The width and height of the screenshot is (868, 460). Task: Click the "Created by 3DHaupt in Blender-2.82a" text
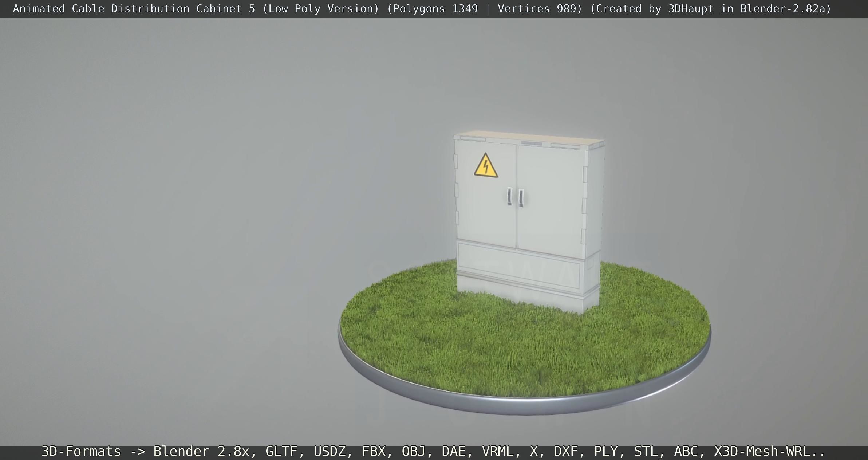click(x=711, y=9)
